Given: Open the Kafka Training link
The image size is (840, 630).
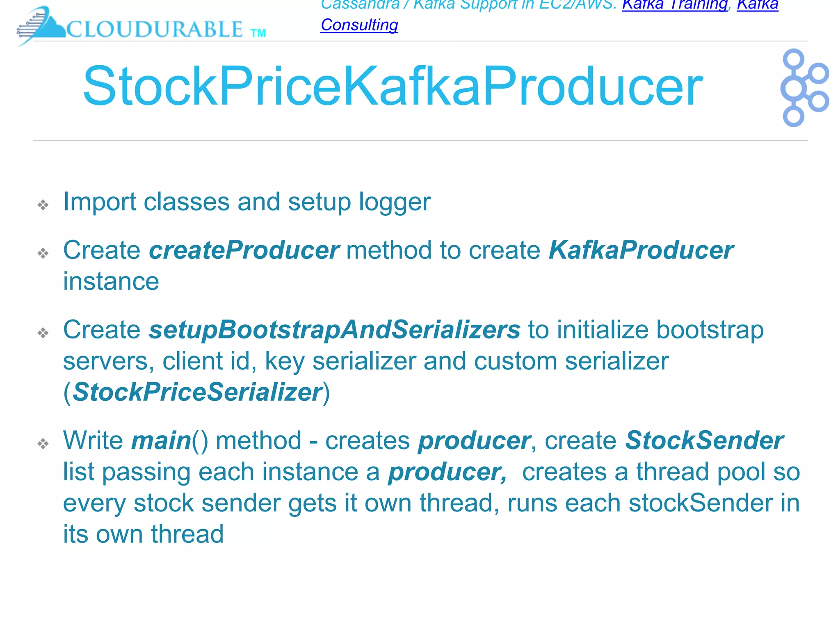Looking at the screenshot, I should [675, 5].
